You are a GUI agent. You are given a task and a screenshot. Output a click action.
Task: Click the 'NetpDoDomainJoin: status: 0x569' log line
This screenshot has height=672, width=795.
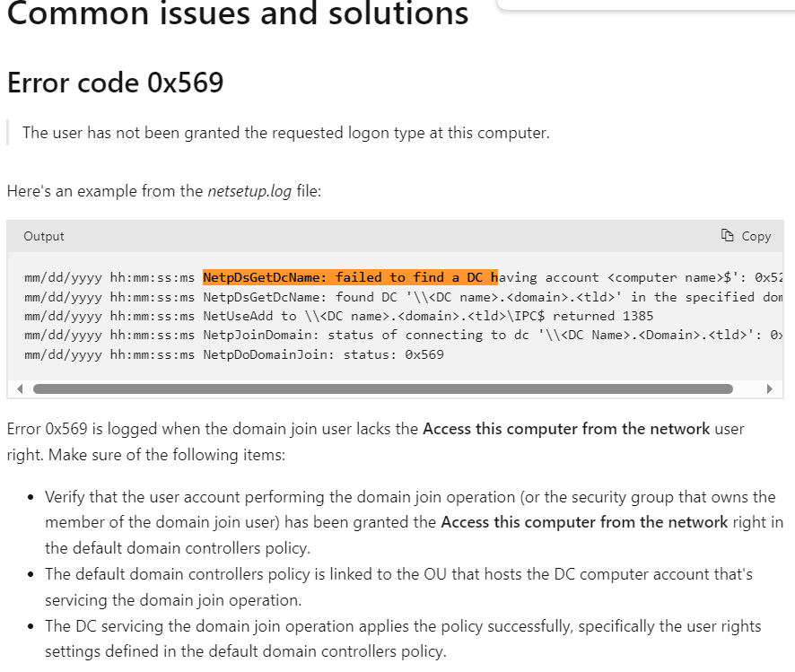click(x=233, y=354)
